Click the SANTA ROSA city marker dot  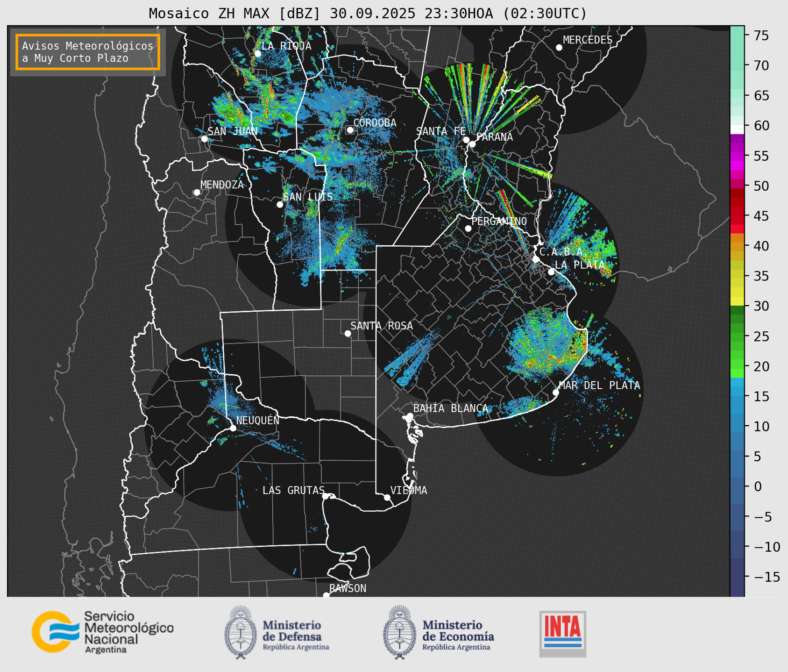pos(348,334)
